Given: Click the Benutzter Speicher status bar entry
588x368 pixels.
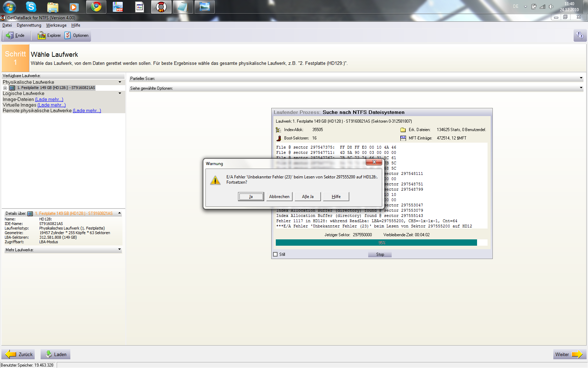Looking at the screenshot, I should (x=27, y=365).
